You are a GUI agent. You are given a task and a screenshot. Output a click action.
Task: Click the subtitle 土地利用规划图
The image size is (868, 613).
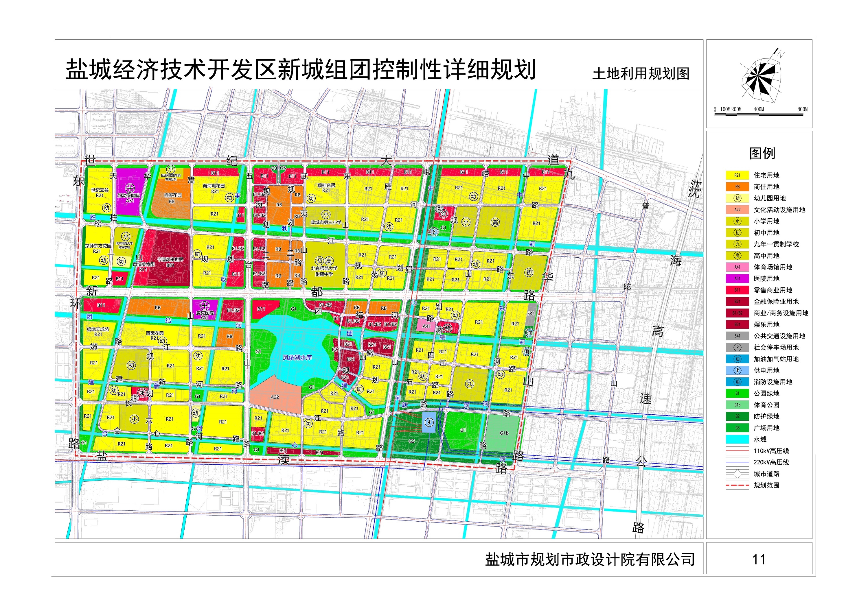coord(641,73)
